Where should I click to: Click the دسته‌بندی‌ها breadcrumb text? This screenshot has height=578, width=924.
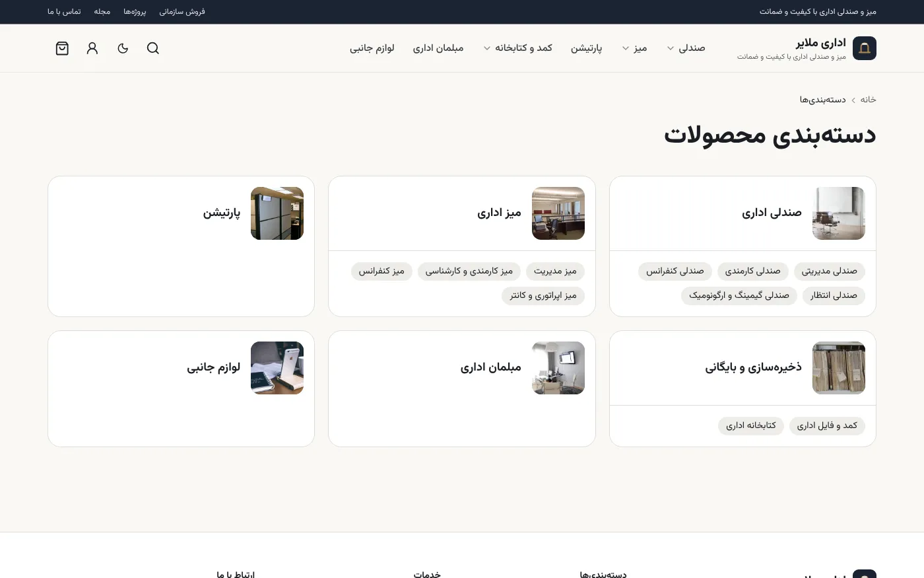tap(823, 100)
